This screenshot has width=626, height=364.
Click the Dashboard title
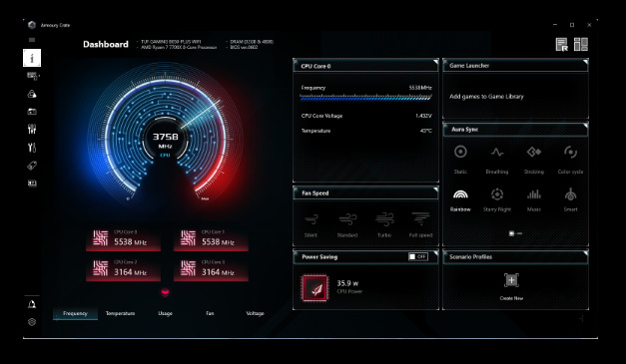[x=106, y=44]
